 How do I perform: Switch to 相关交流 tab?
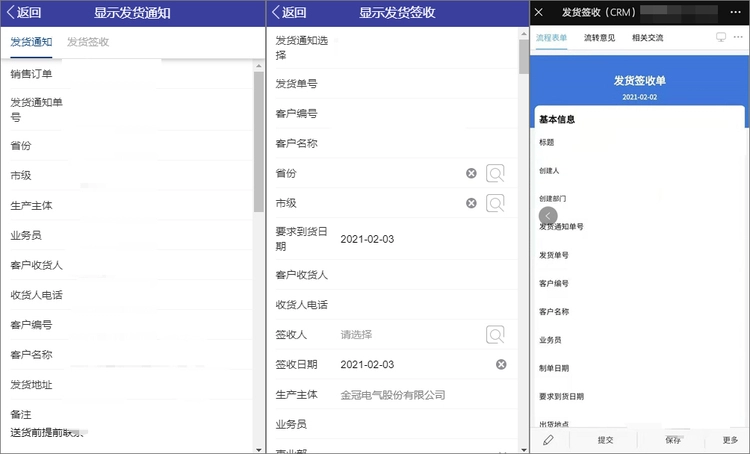coord(648,38)
